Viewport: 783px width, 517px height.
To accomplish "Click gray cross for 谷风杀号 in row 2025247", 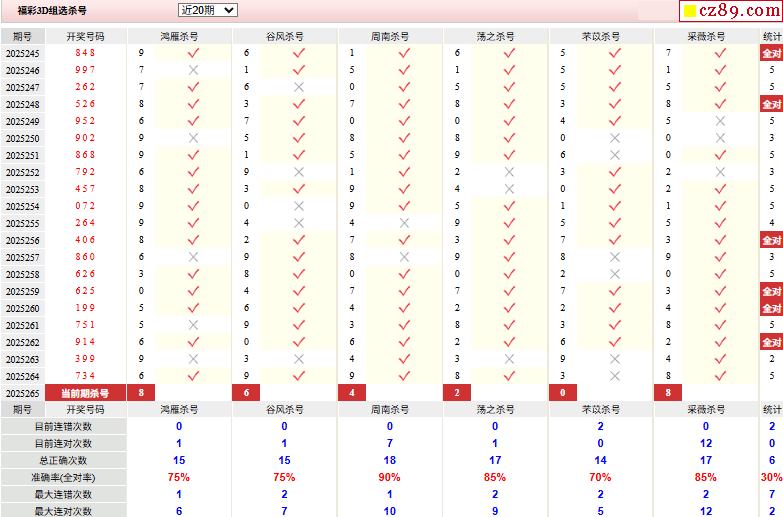I will coord(298,87).
